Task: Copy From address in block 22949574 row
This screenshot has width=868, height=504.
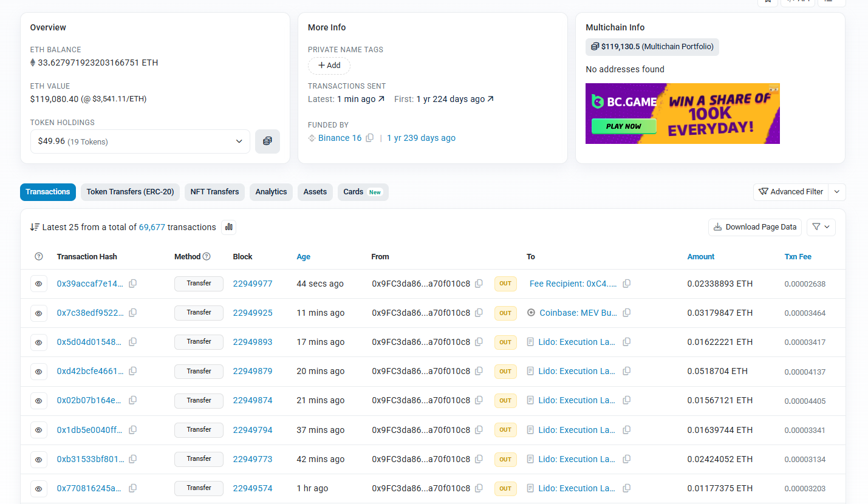Action: tap(479, 488)
